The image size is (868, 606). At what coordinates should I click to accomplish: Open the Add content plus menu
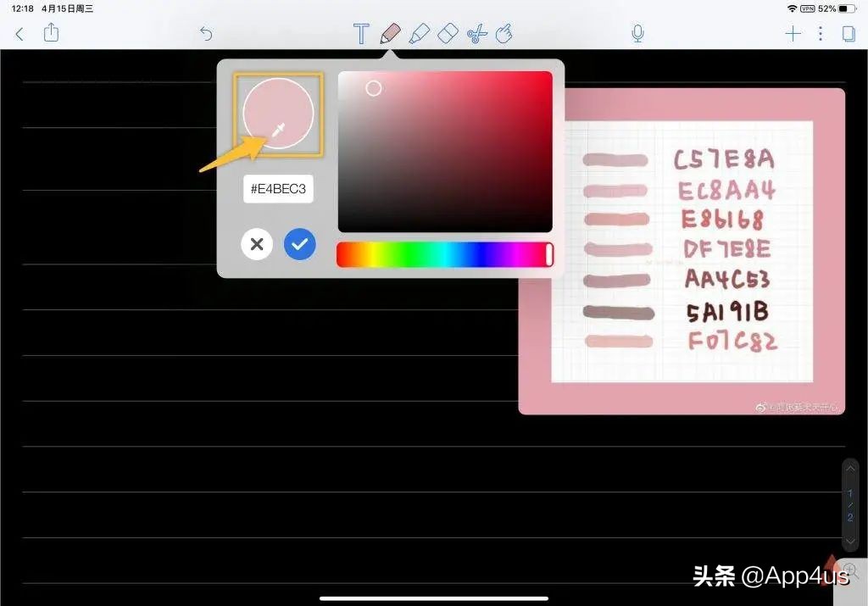click(793, 33)
